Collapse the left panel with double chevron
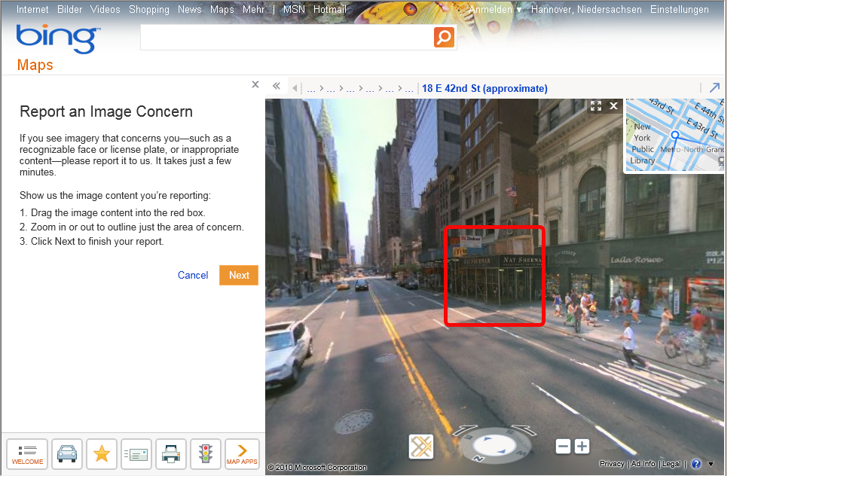The height and width of the screenshot is (488, 868). [277, 86]
